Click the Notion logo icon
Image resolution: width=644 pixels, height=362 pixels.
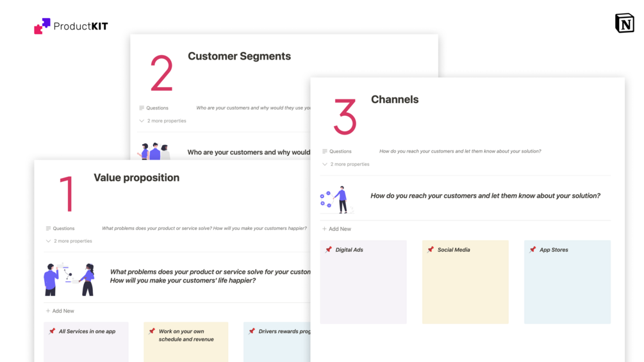[x=624, y=23]
